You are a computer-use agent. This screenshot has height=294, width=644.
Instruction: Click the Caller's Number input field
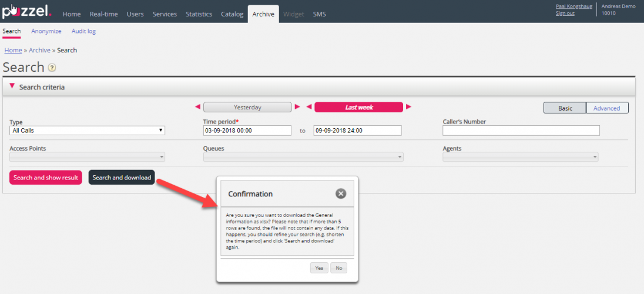(521, 131)
